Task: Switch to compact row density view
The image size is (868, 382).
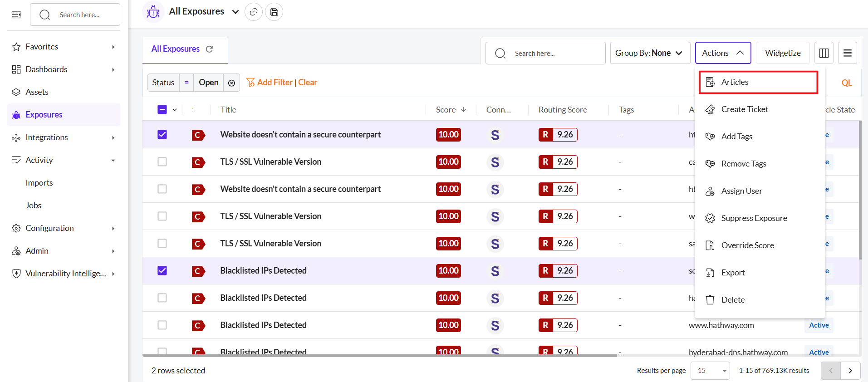Action: (x=847, y=53)
